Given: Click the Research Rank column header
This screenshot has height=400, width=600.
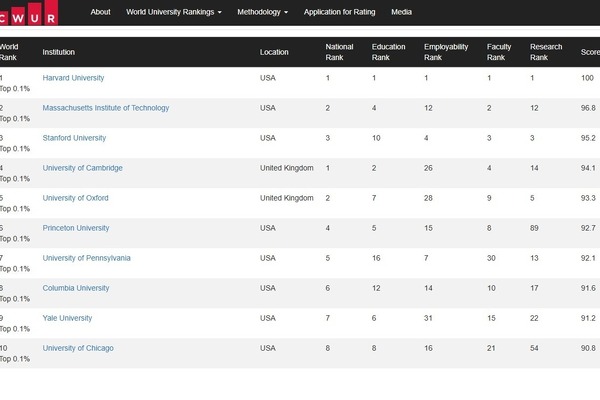Looking at the screenshot, I should pyautogui.click(x=546, y=52).
